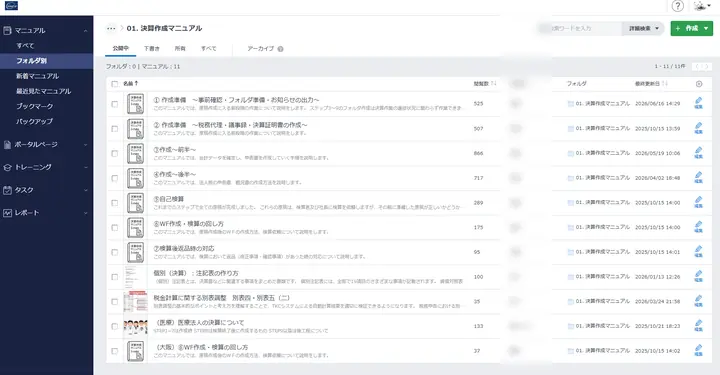Click the トレーニング graduation cap icon
Viewport: 720px width, 375px height.
coord(7,168)
